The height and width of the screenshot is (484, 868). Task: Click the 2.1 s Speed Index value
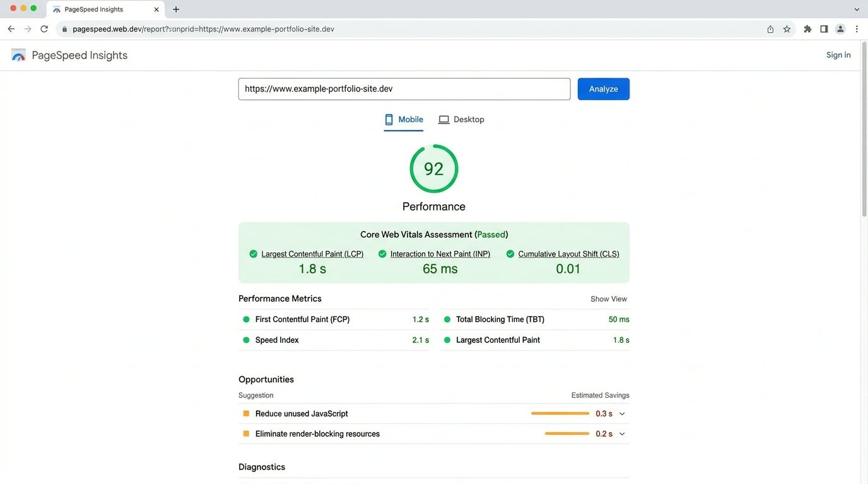(421, 340)
